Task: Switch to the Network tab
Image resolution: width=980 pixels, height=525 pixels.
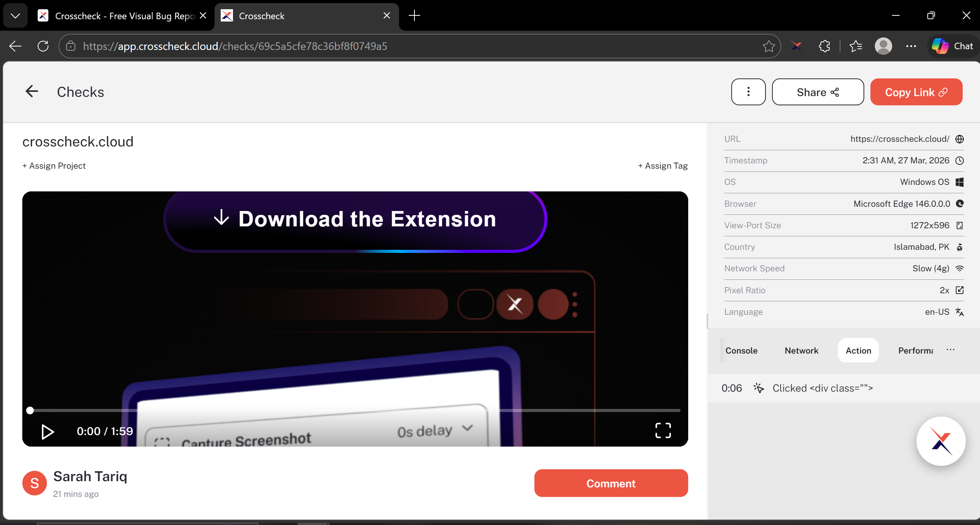Action: click(801, 351)
